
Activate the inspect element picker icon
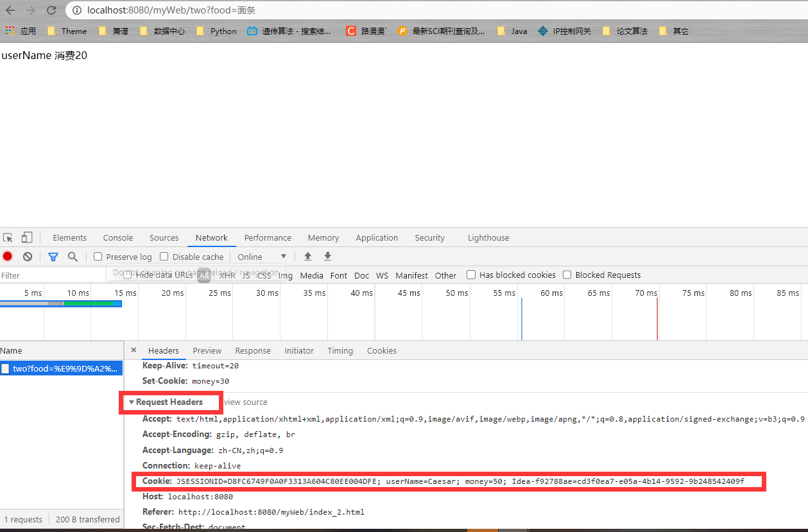click(8, 237)
